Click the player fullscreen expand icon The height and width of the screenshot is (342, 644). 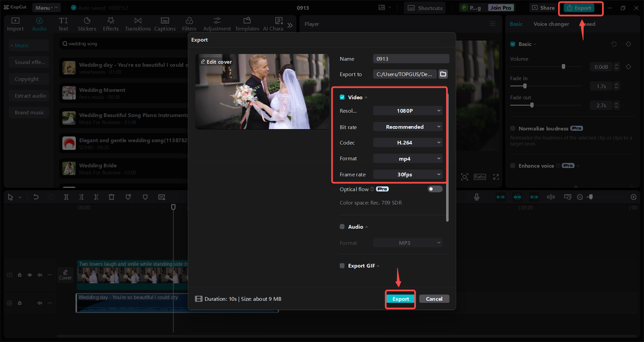(496, 177)
